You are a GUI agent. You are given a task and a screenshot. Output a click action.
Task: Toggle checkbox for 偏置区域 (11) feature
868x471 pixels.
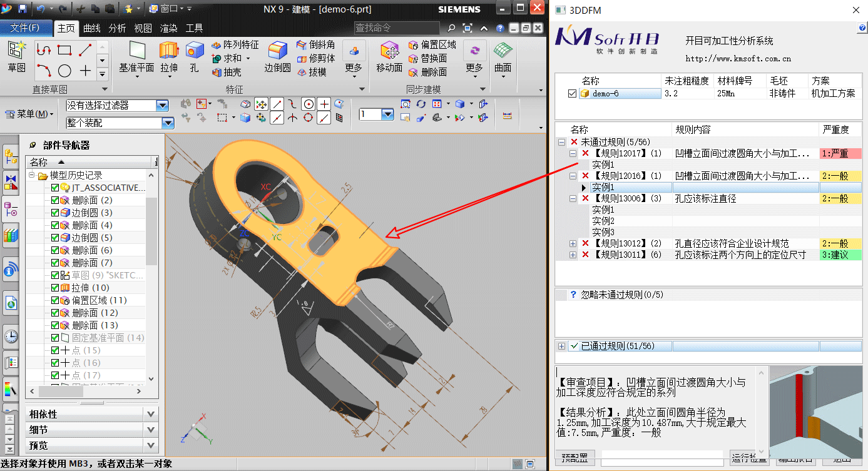(x=55, y=300)
